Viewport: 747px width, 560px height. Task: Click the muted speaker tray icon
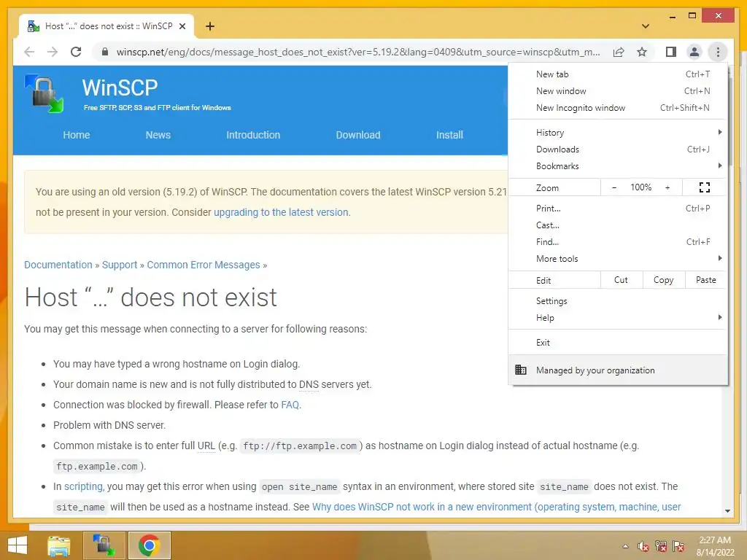pos(643,546)
